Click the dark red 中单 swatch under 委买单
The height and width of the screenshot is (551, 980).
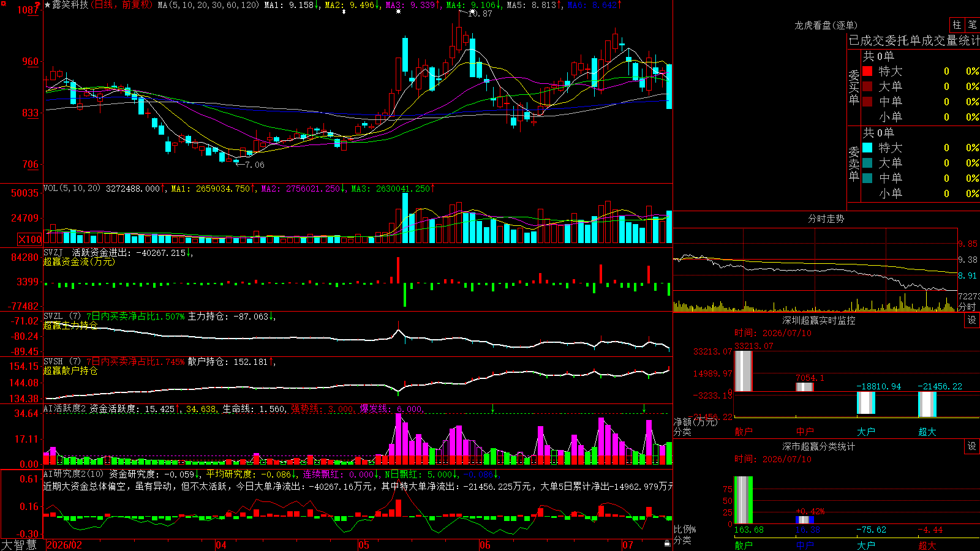[x=867, y=102]
